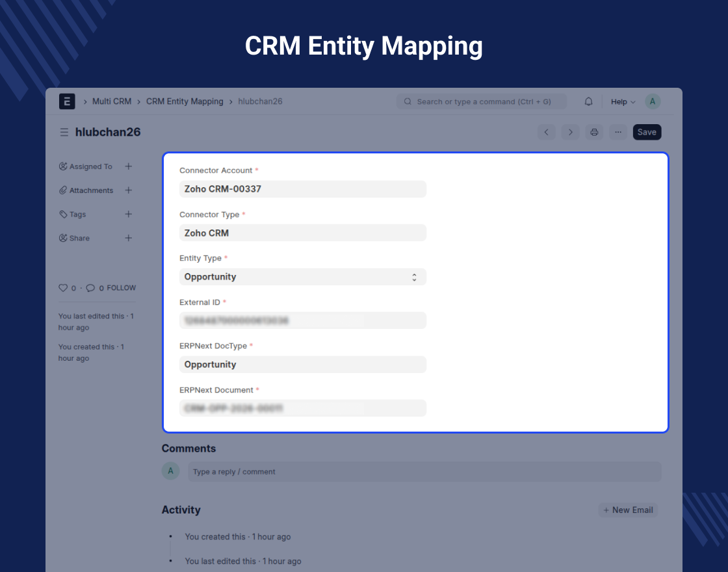Click the Connector Type field

[303, 233]
